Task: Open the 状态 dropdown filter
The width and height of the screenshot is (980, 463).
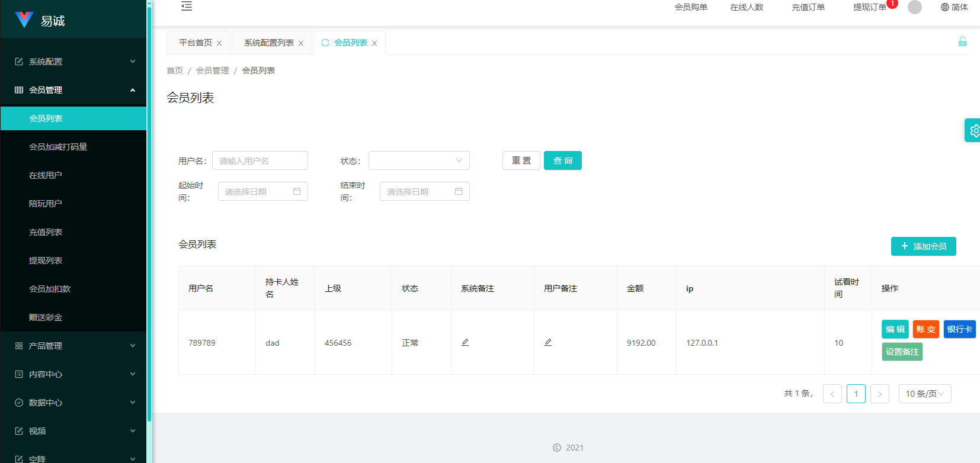Action: pyautogui.click(x=419, y=160)
